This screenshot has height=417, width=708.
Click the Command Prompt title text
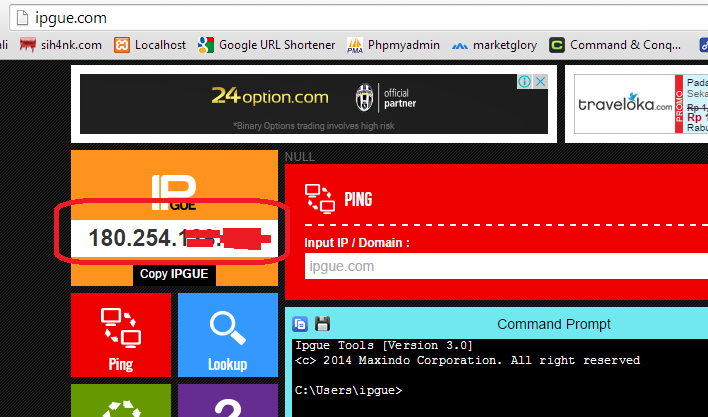tap(554, 324)
